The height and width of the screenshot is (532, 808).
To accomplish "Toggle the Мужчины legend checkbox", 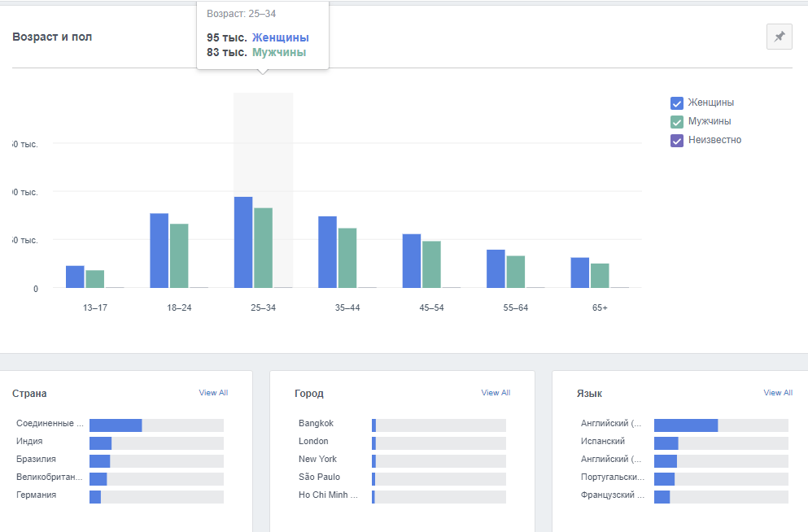I will 676,122.
